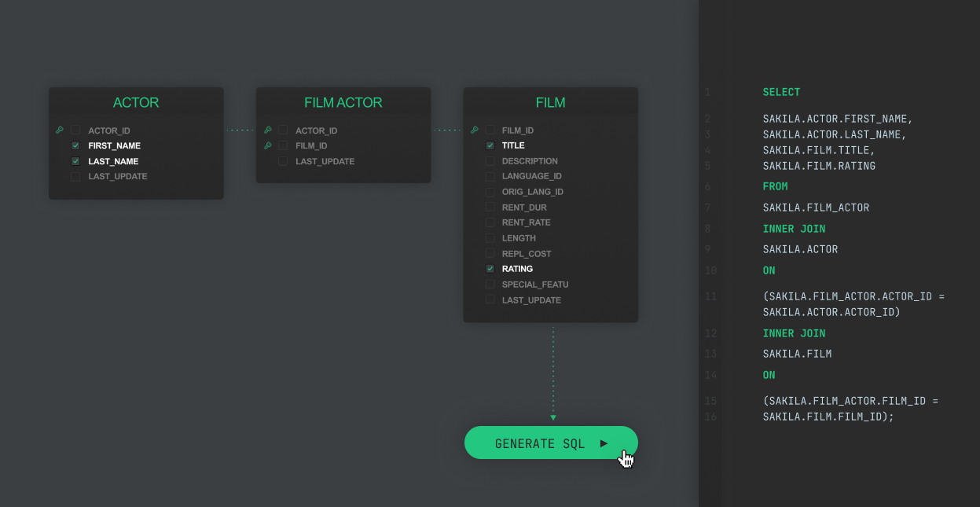Image resolution: width=980 pixels, height=507 pixels.
Task: Enable the LAST_UPDATE checkbox in ACTOR
Action: point(75,176)
